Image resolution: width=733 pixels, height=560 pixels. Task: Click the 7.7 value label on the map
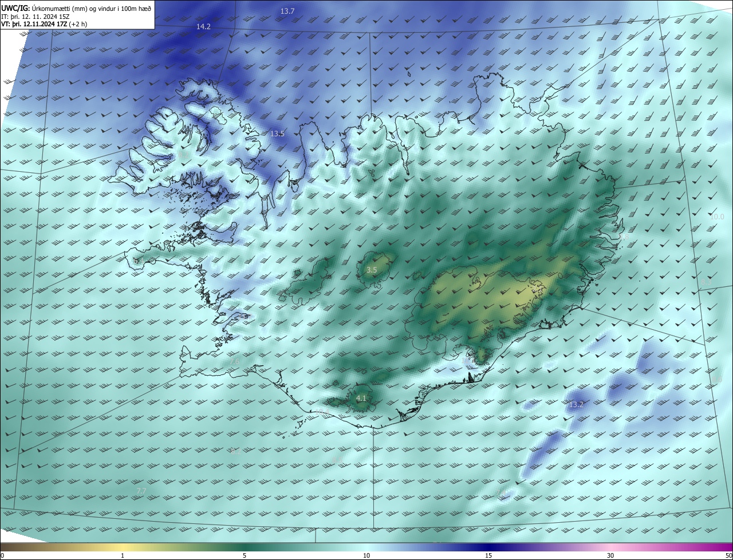(x=141, y=491)
